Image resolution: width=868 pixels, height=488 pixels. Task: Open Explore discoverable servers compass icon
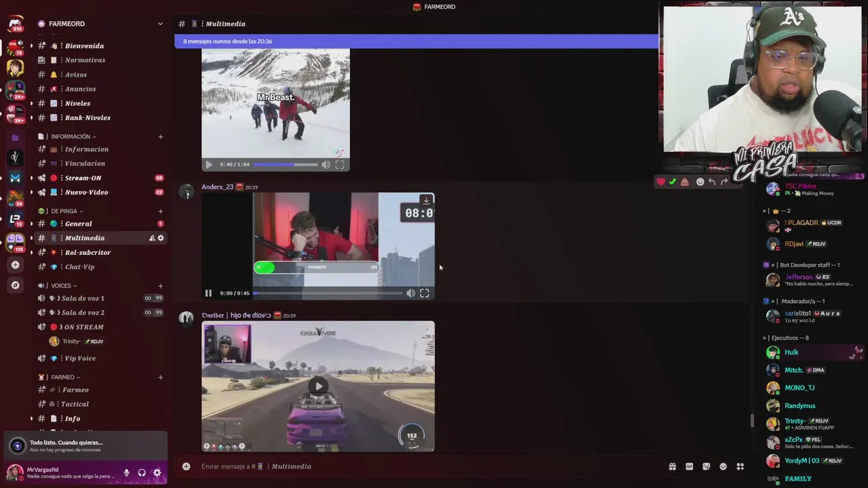(15, 285)
